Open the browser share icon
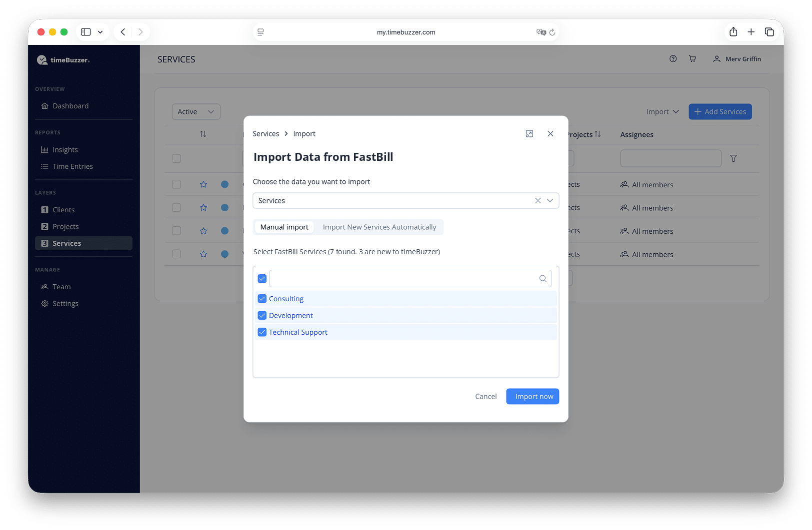The height and width of the screenshot is (530, 812). point(733,32)
